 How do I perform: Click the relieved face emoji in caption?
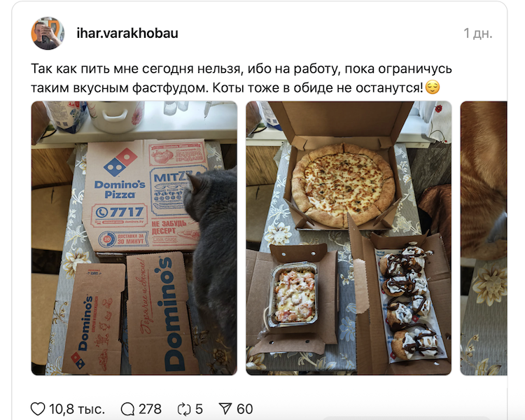(433, 87)
